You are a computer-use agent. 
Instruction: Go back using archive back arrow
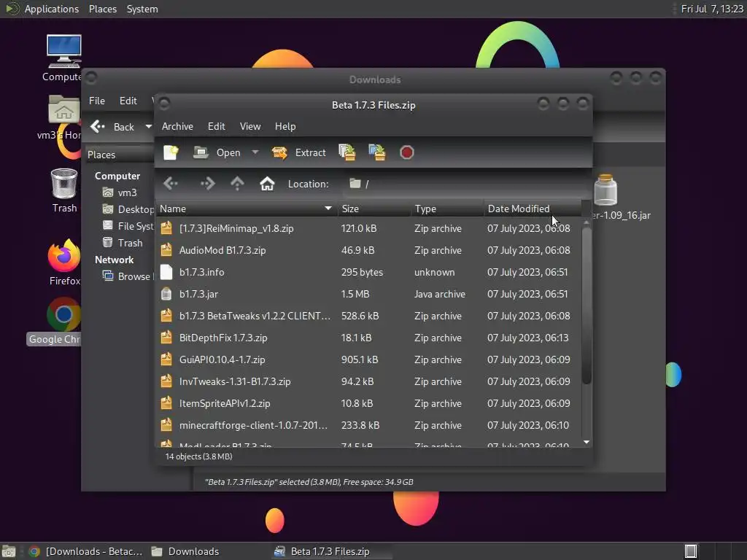[171, 183]
